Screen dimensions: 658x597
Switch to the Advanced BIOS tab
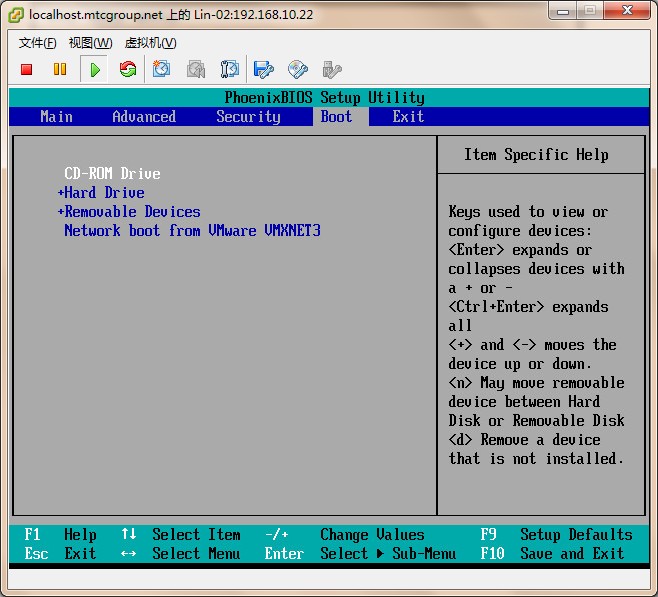(144, 117)
